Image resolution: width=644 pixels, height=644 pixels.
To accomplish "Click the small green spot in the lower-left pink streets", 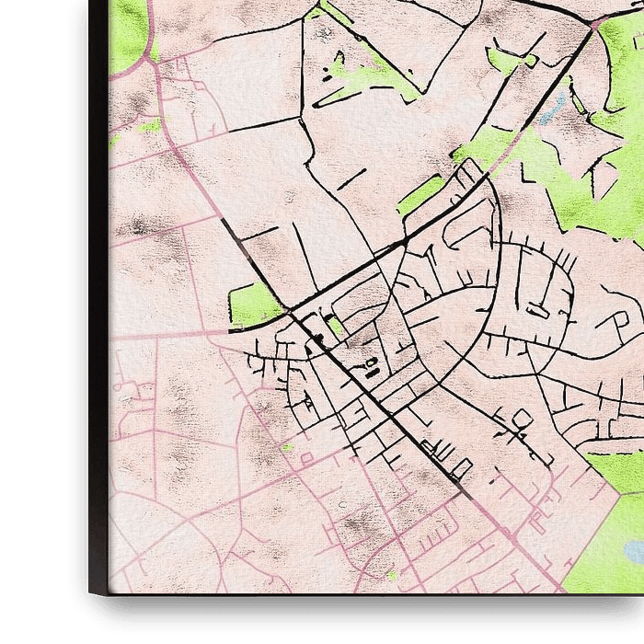I will coord(288,447).
